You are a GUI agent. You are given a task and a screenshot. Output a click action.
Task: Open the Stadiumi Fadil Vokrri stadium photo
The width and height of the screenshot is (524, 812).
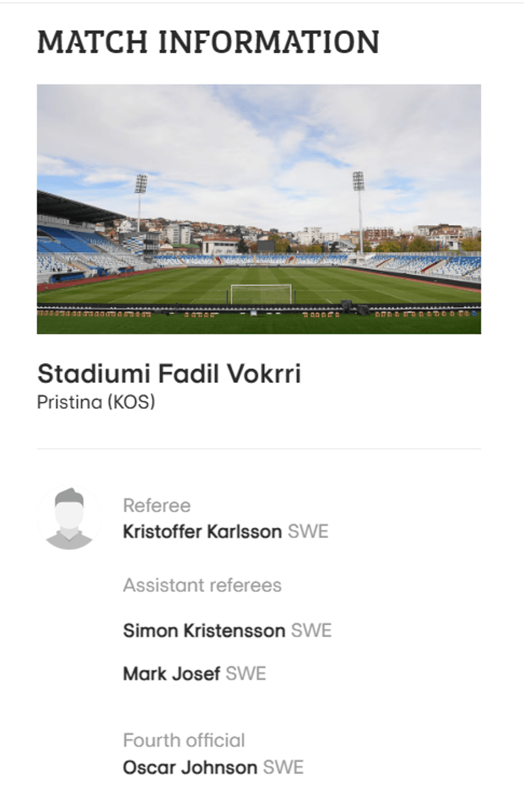tap(259, 209)
